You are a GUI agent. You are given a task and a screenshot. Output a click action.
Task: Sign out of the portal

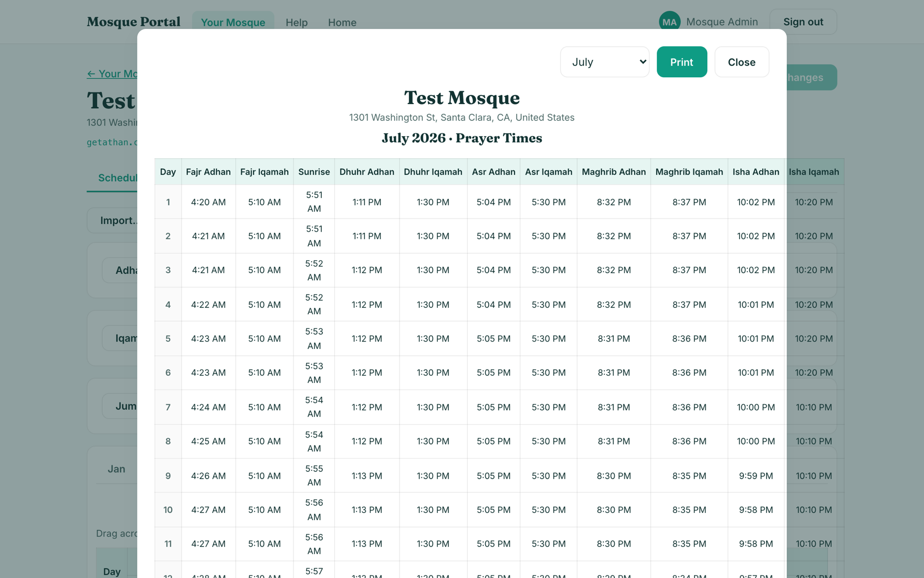(x=803, y=22)
